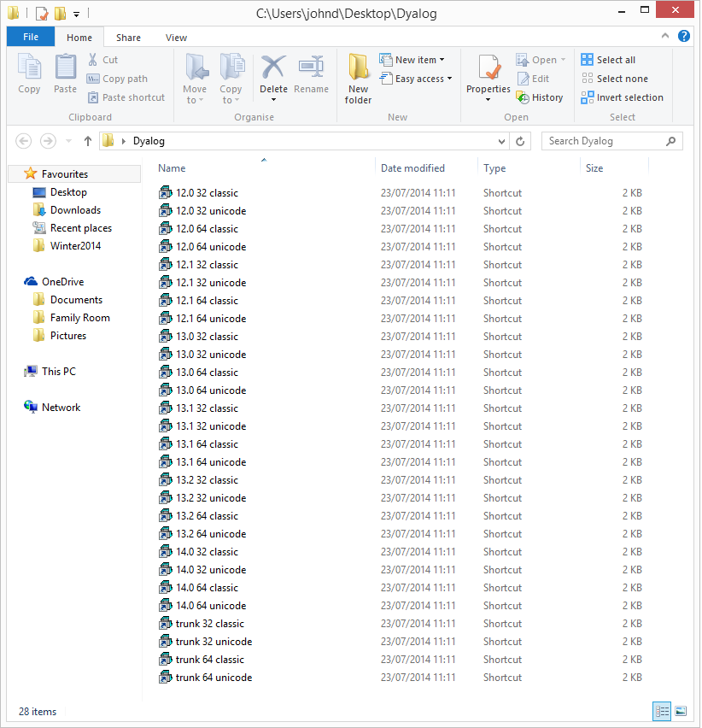Click Dyalog in the address bar
The image size is (702, 728).
click(x=149, y=141)
